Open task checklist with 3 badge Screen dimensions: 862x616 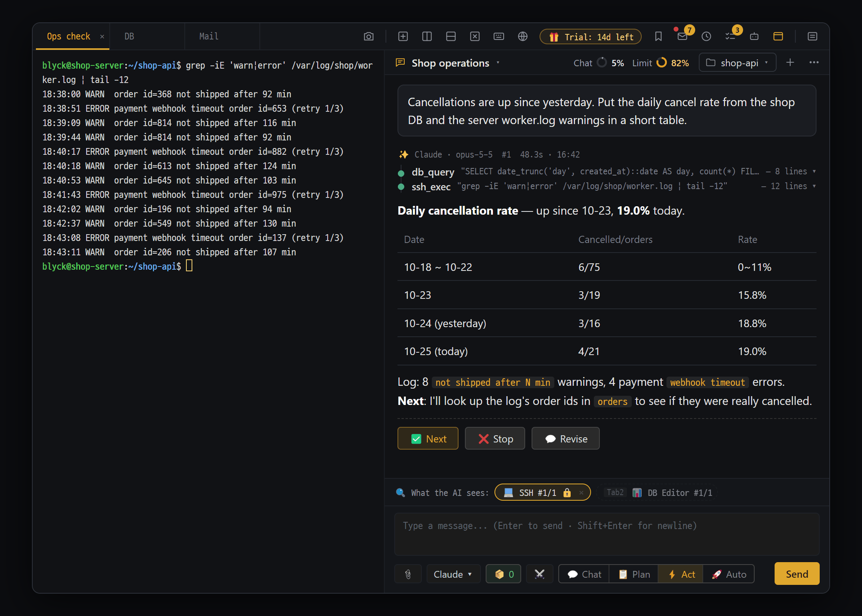pyautogui.click(x=730, y=37)
